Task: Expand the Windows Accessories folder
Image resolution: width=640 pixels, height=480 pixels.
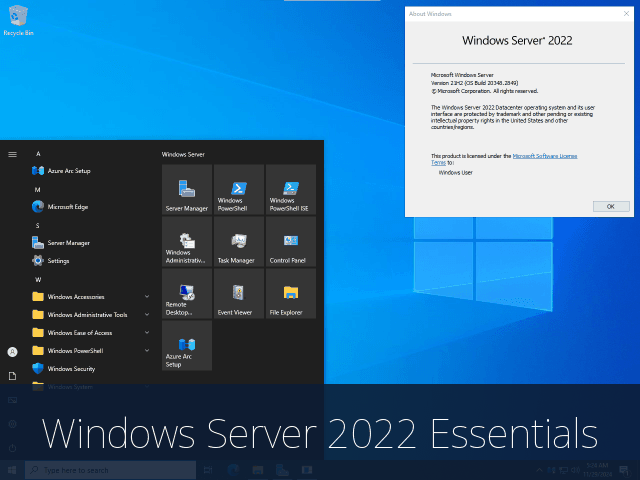Action: click(91, 297)
